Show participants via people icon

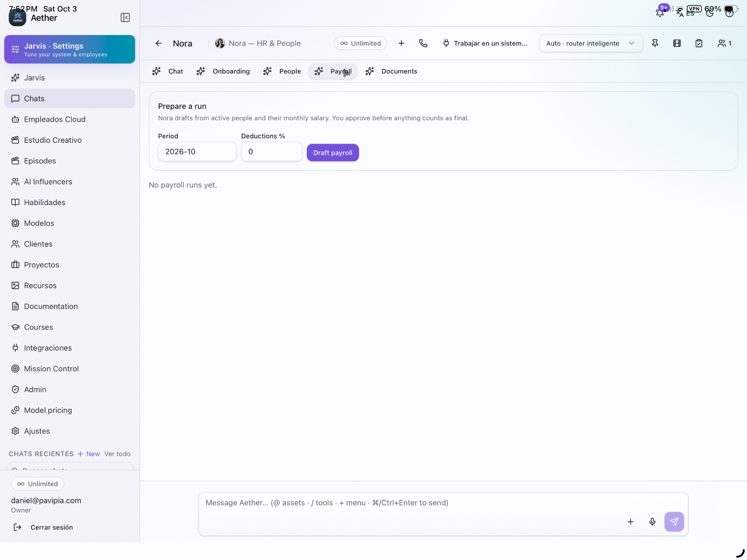[x=724, y=43]
